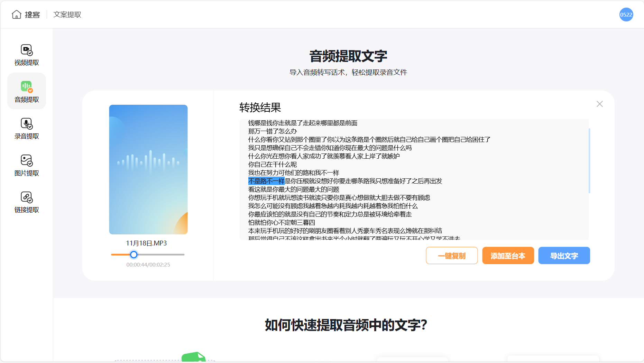Click the line 看这就是你最大的问题最大的问题
644x363 pixels.
coord(294,189)
